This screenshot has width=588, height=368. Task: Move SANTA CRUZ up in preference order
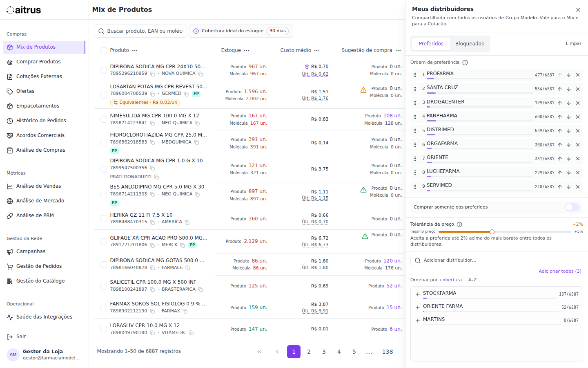pyautogui.click(x=560, y=89)
